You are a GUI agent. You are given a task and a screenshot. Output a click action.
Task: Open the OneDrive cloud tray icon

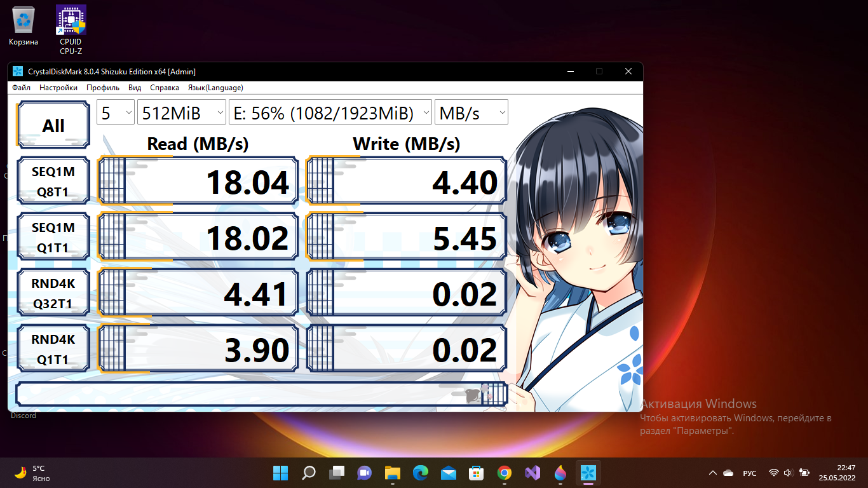click(x=728, y=473)
